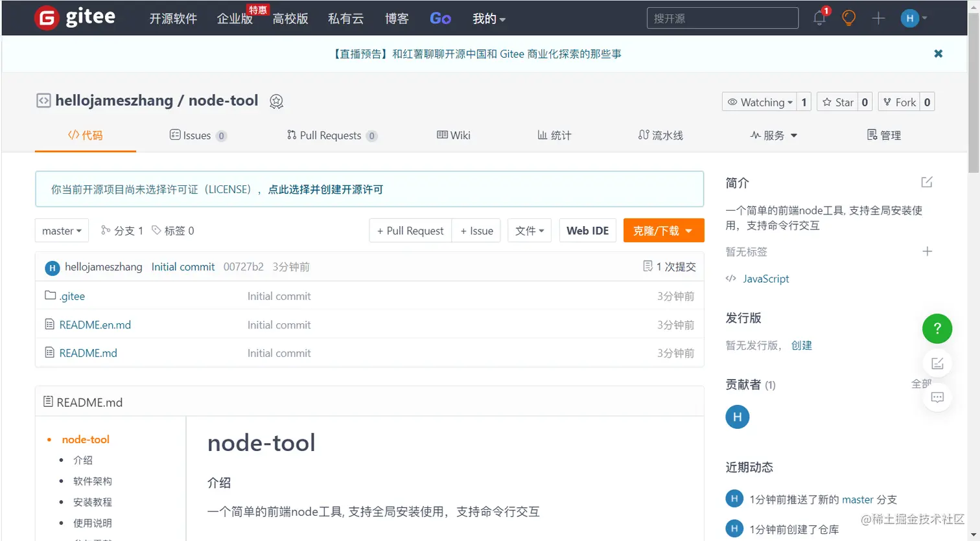Open the user avatar H menu
The width and height of the screenshot is (980, 541).
pyautogui.click(x=914, y=18)
